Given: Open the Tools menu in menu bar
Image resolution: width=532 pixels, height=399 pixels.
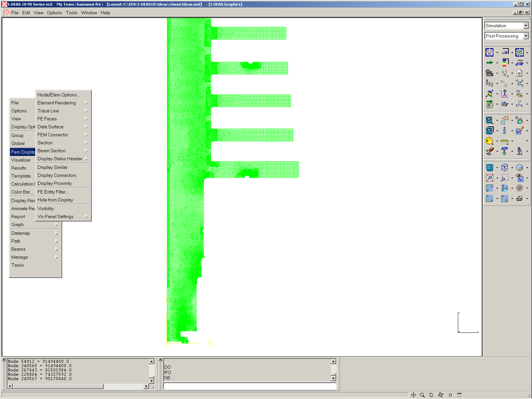Looking at the screenshot, I should [x=71, y=13].
